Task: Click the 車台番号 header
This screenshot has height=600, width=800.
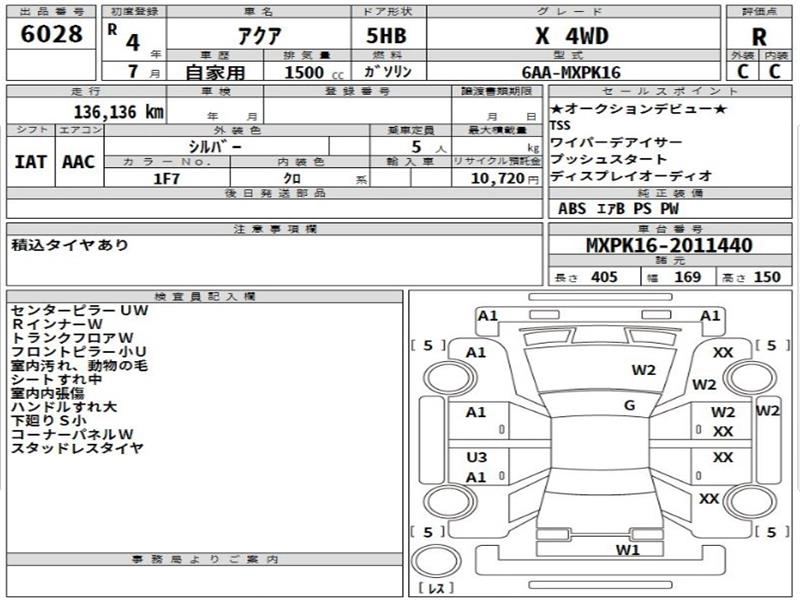Action: click(670, 229)
